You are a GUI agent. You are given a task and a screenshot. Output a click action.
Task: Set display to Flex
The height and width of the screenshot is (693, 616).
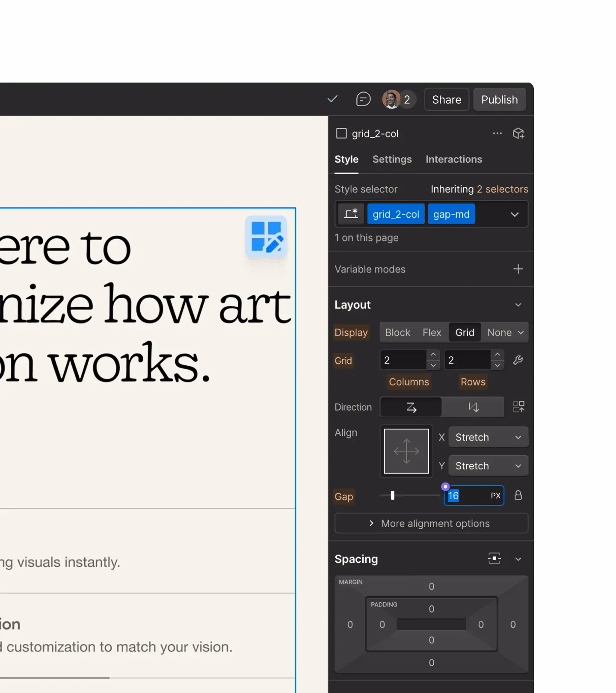pos(432,332)
